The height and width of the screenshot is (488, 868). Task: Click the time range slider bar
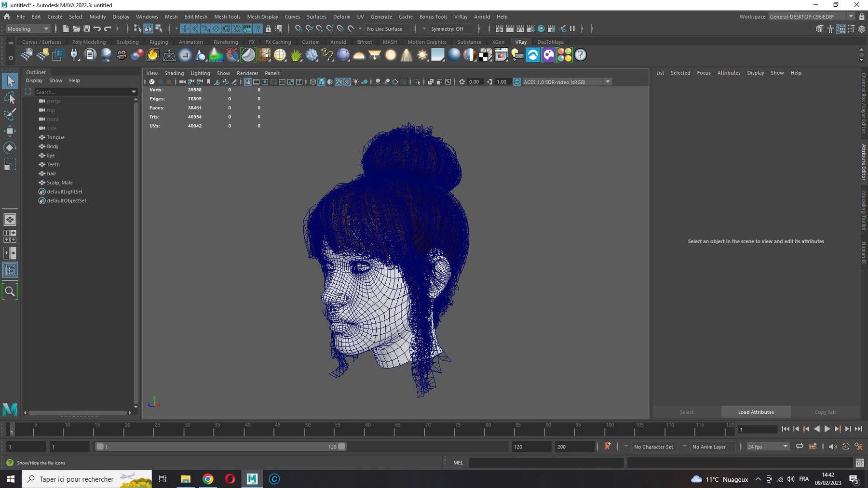coord(220,447)
